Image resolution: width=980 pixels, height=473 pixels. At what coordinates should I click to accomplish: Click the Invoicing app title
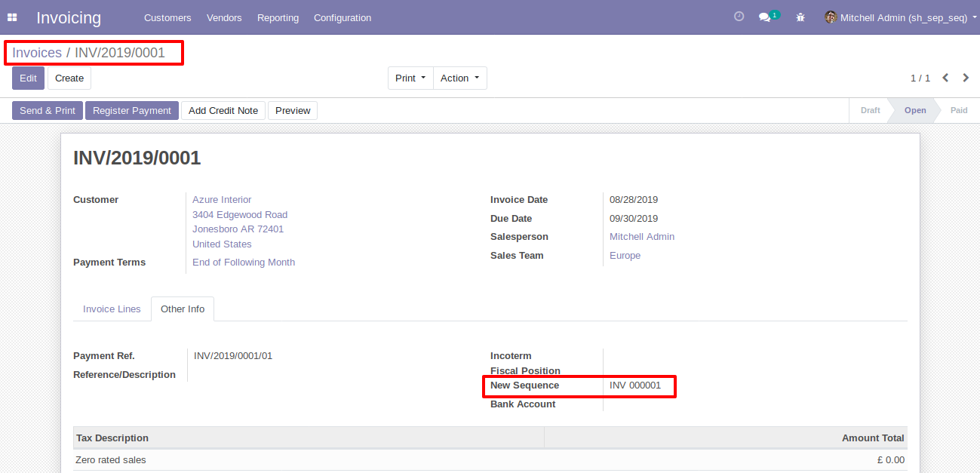click(69, 17)
